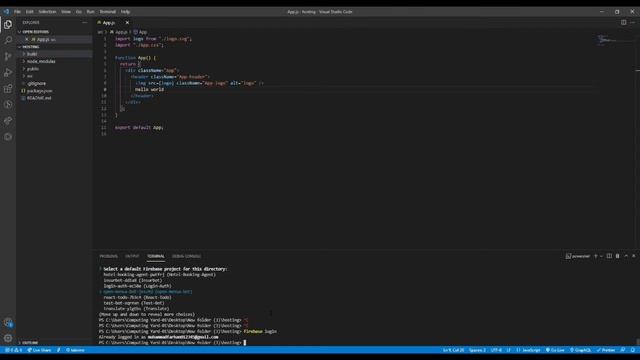Open the Manage gear in activity bar

click(8, 338)
